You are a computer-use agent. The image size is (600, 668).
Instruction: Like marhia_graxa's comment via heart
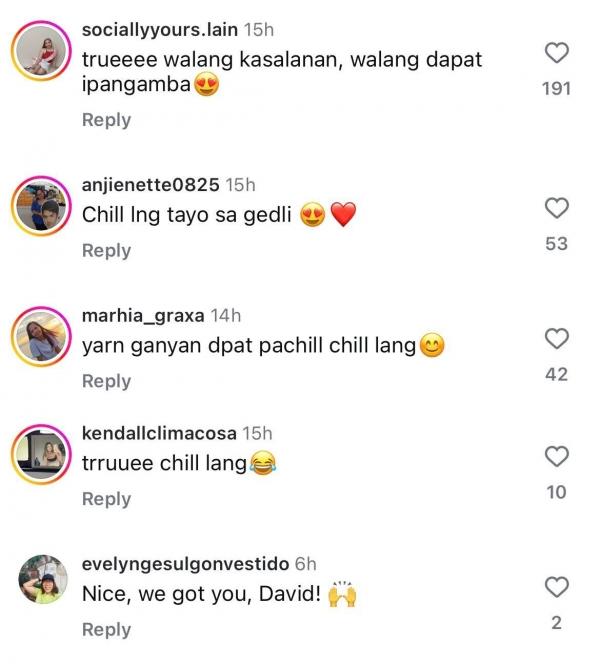[x=557, y=339]
